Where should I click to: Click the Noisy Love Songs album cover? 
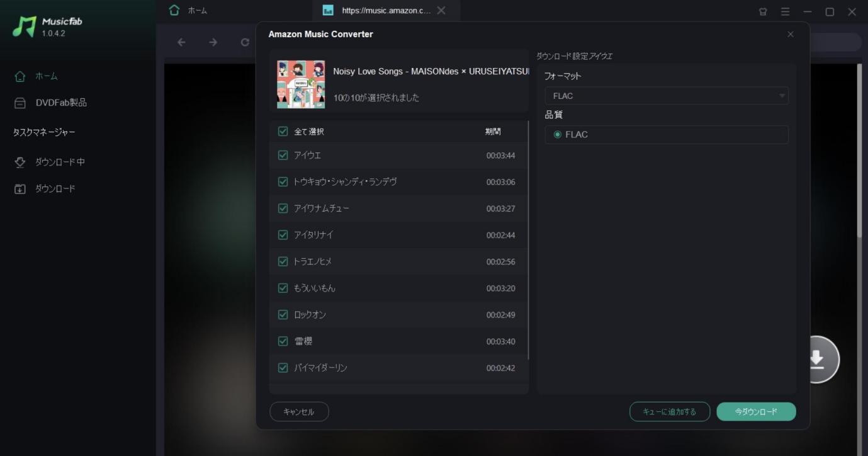(301, 84)
